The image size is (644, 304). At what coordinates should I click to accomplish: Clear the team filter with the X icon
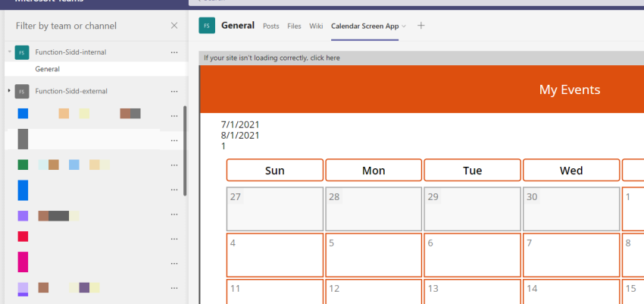click(x=174, y=26)
